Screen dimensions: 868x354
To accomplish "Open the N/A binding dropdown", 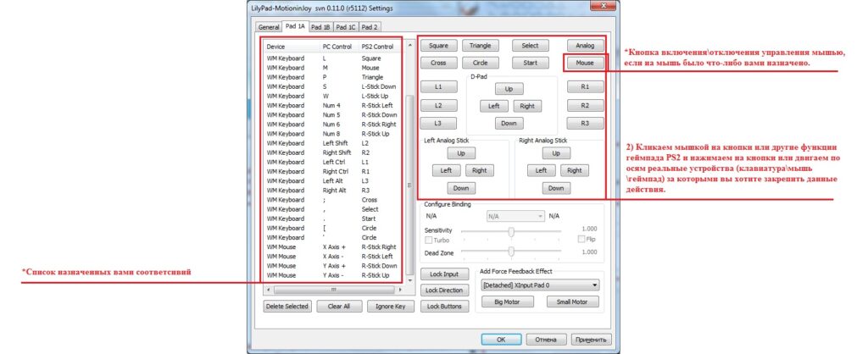I will click(515, 216).
